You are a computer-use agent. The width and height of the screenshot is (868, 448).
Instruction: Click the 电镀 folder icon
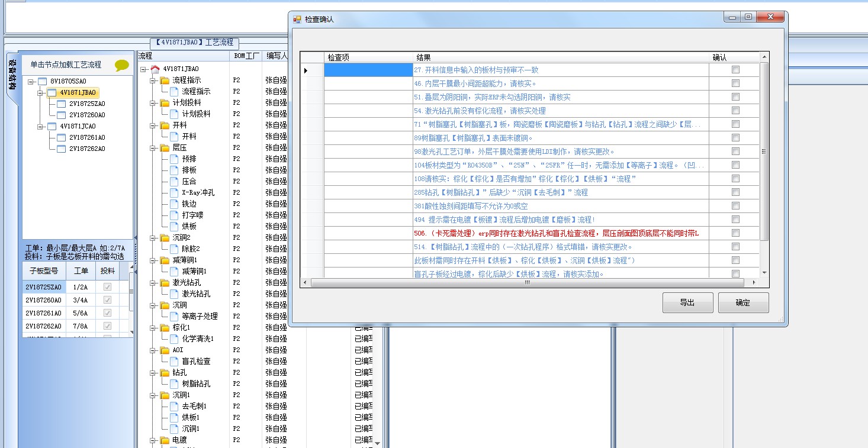[x=165, y=440]
